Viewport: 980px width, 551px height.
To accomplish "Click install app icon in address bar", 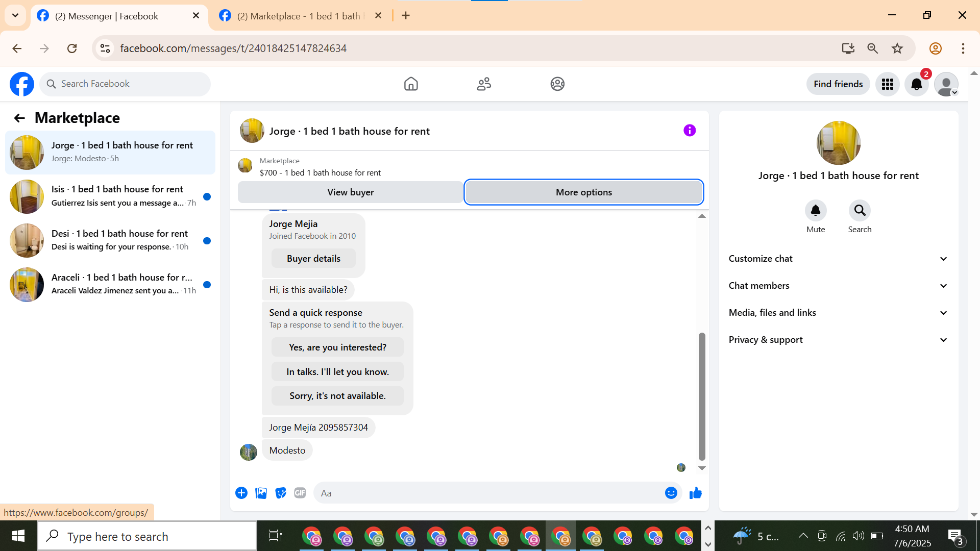I will [x=848, y=48].
